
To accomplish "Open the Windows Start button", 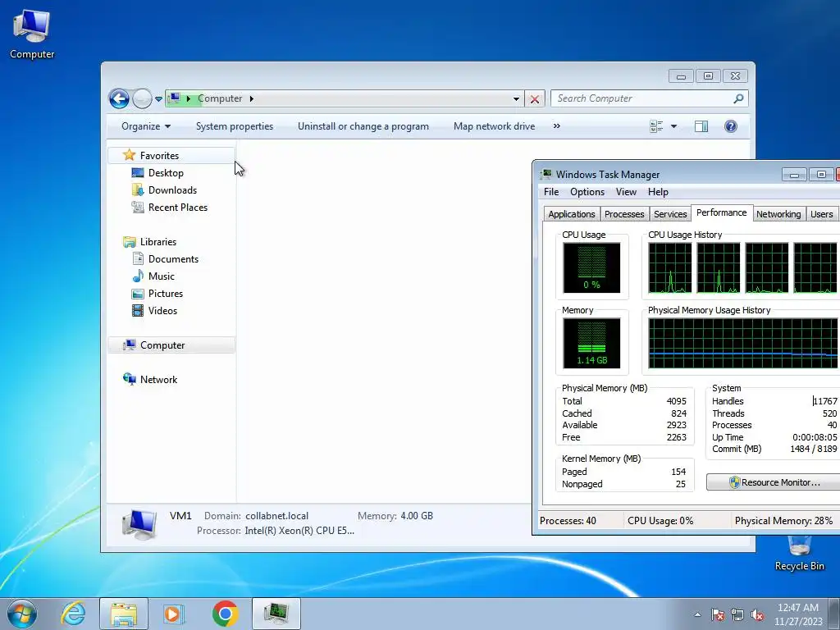I will click(22, 614).
